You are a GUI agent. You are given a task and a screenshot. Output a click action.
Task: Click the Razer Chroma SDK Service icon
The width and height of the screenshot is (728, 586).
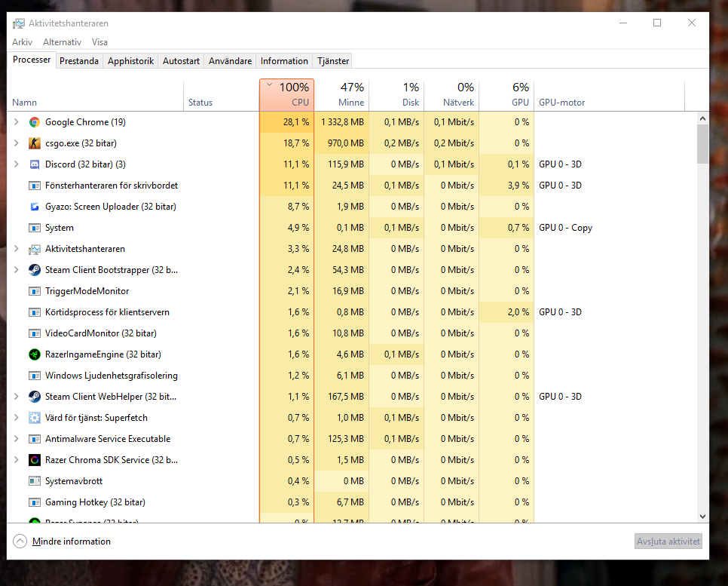point(35,460)
